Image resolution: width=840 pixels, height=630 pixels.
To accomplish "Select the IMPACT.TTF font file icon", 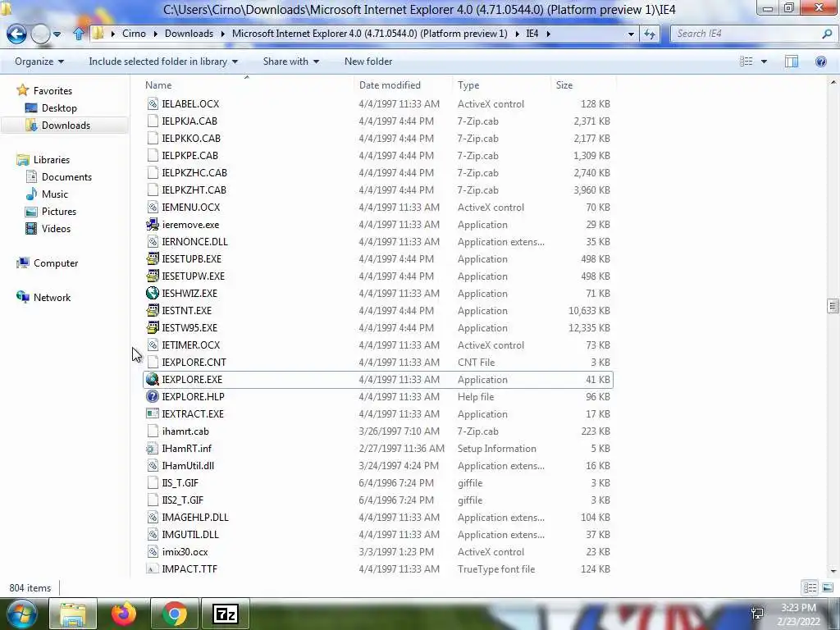I will point(153,569).
